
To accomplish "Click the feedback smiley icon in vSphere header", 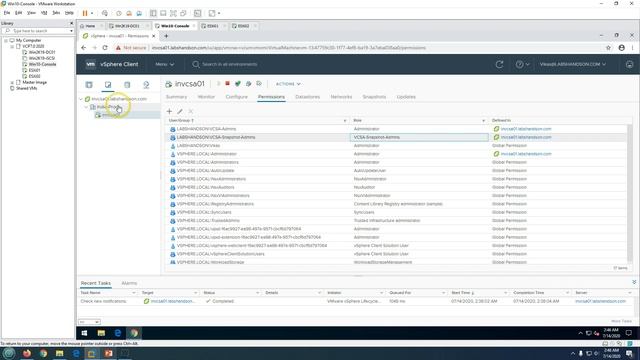I will point(629,64).
